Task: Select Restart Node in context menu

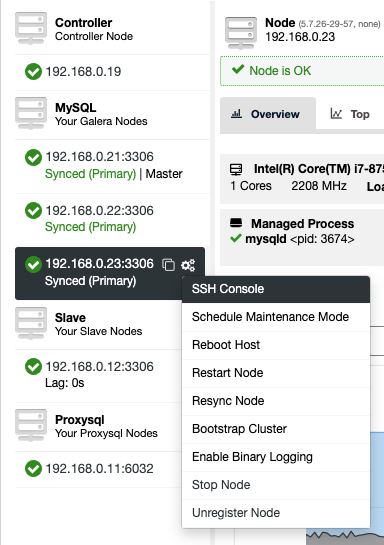Action: coord(276,373)
